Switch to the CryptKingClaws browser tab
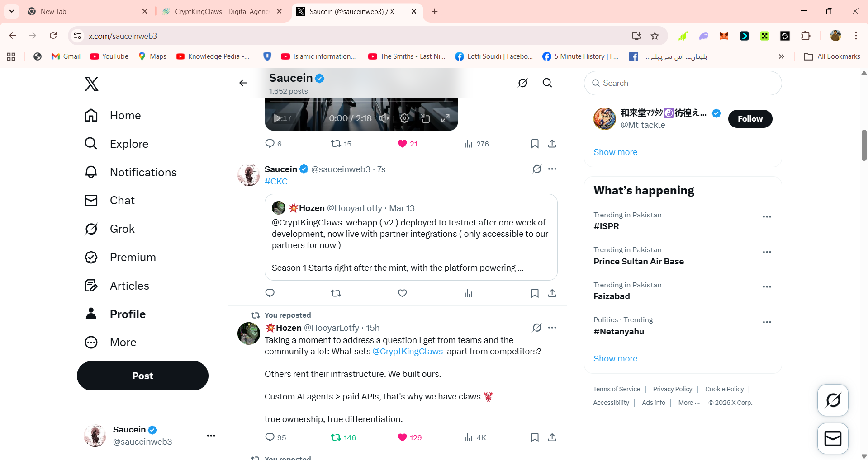 [x=223, y=11]
